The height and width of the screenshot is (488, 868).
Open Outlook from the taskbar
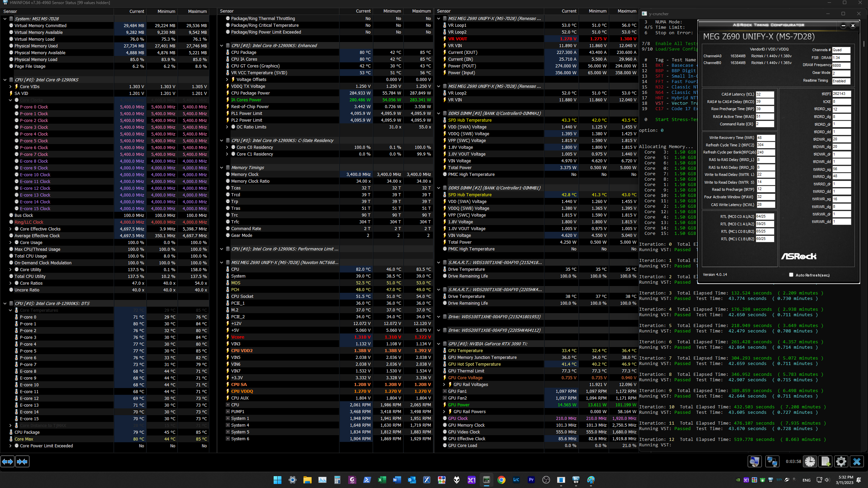click(412, 480)
